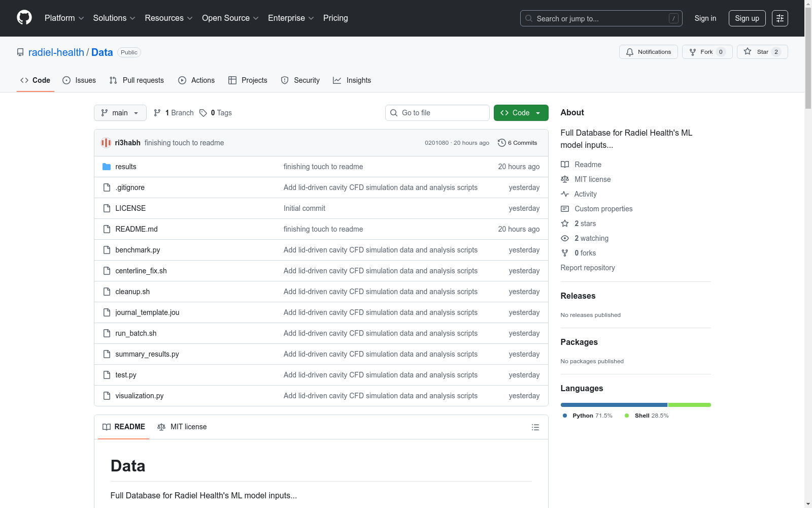Click the book icon next to Readme
This screenshot has height=508, width=812.
(x=565, y=165)
